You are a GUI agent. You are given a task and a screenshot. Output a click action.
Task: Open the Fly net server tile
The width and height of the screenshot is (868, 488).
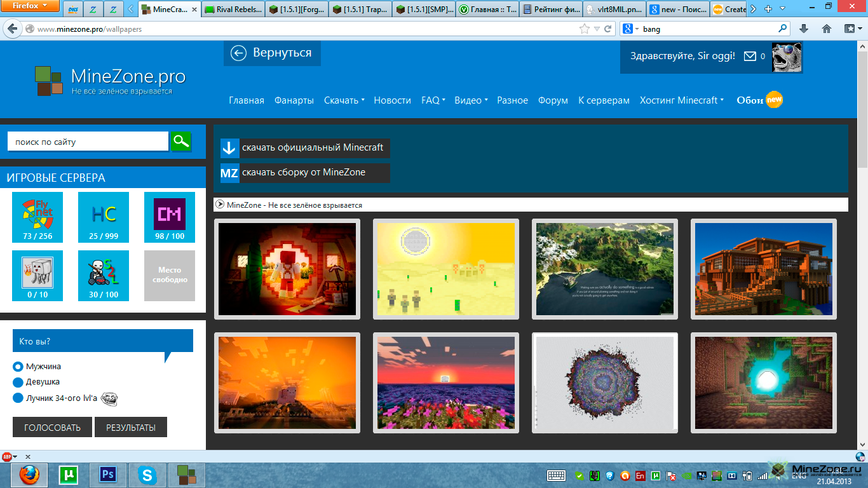37,217
